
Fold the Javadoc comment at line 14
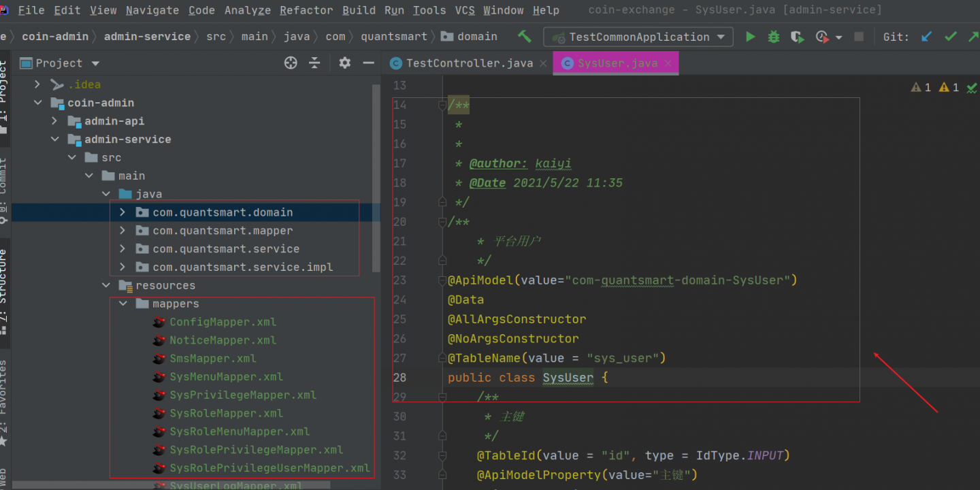pyautogui.click(x=442, y=105)
